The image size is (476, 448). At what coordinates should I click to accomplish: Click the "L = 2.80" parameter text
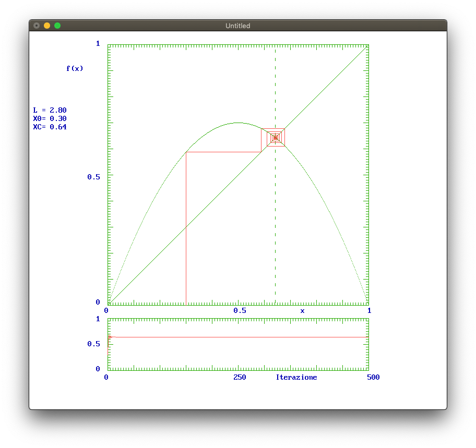click(50, 110)
